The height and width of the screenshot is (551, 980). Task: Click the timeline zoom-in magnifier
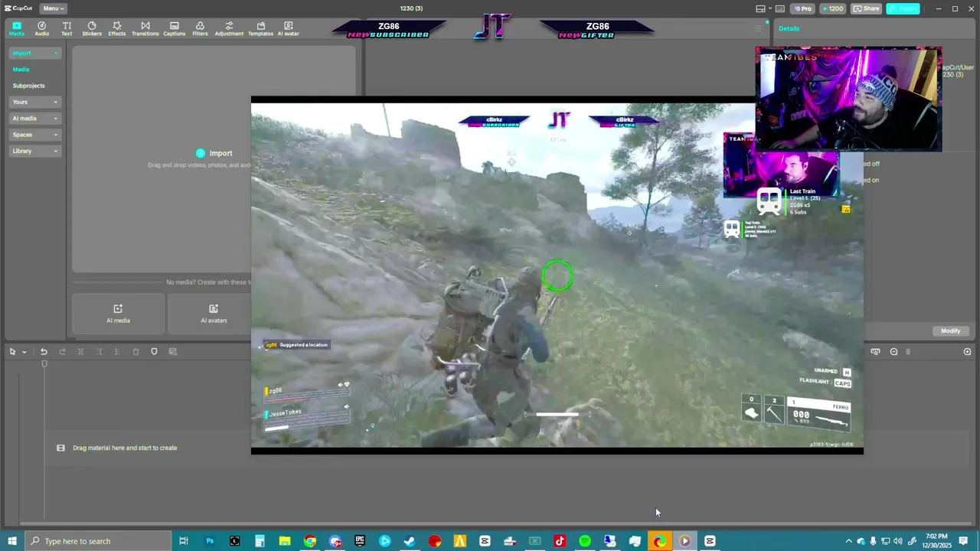tap(967, 352)
